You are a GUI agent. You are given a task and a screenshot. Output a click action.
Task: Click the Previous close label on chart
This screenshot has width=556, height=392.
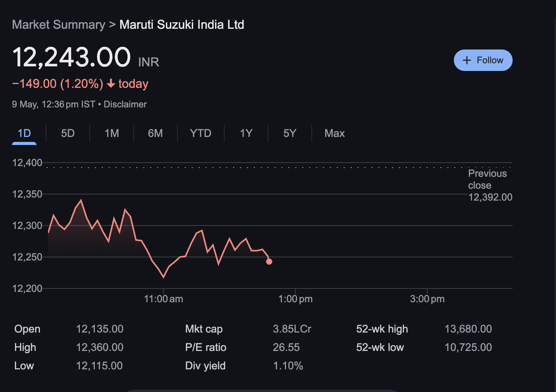click(x=487, y=180)
